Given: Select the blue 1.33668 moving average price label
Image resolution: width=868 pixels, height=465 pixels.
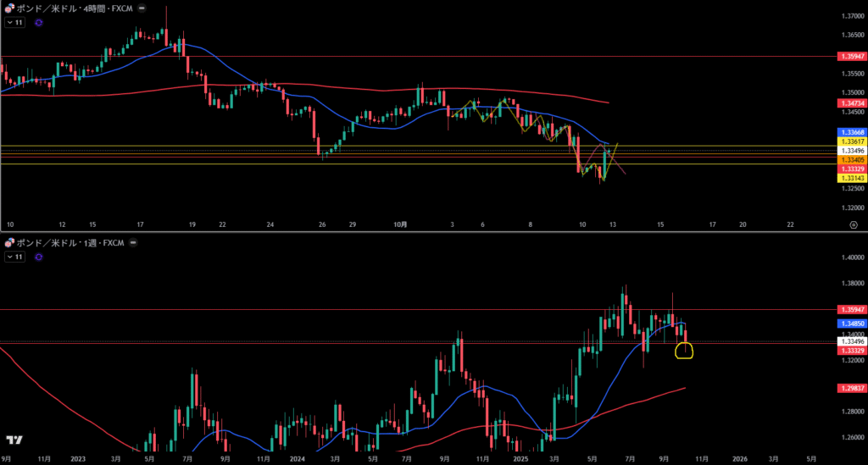Looking at the screenshot, I should point(850,132).
